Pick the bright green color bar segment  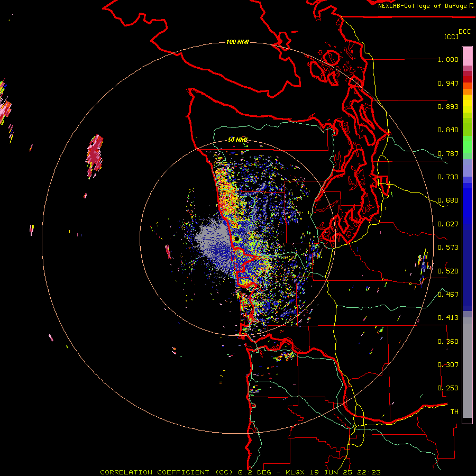467,144
